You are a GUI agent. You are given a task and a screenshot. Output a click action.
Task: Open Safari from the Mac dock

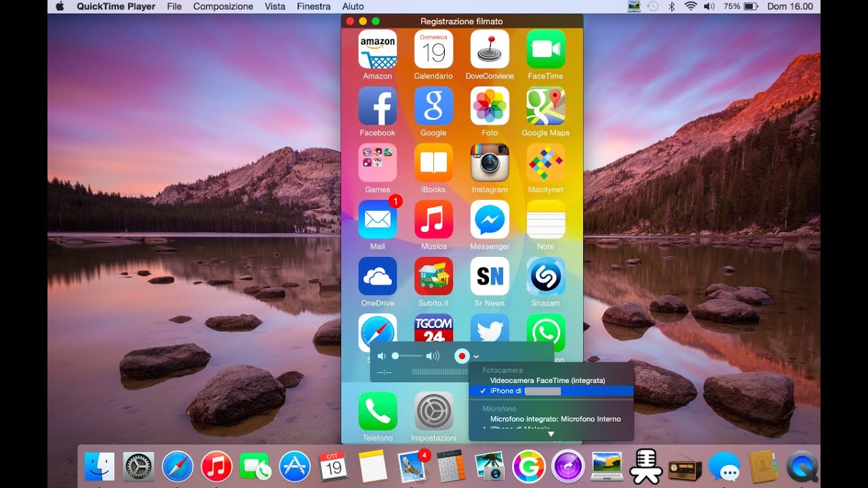178,466
